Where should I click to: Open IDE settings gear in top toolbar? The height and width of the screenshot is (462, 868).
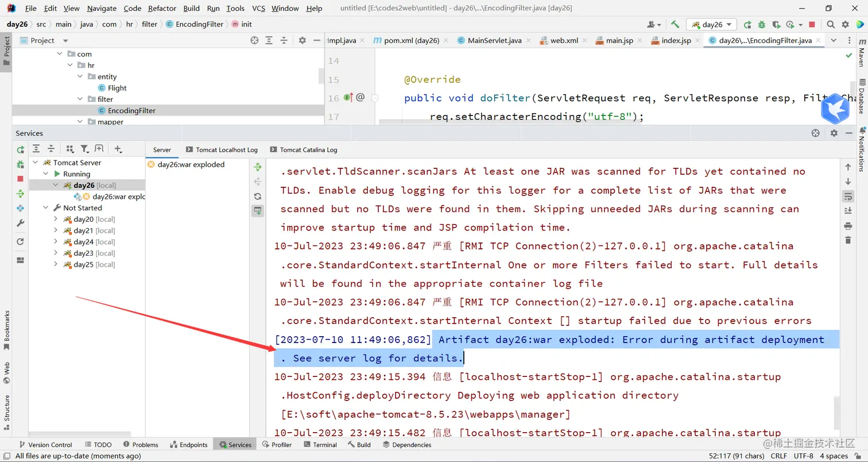[845, 25]
